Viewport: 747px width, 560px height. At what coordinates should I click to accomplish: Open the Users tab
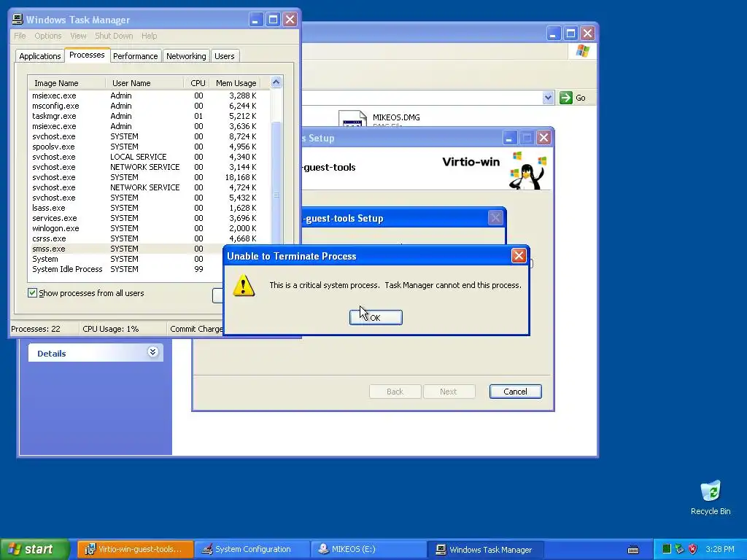click(x=225, y=56)
